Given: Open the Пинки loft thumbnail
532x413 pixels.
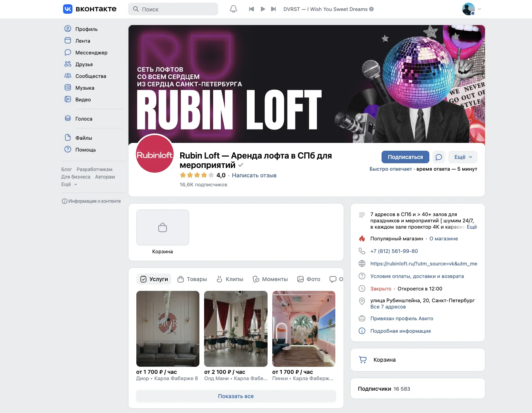Looking at the screenshot, I should click(x=304, y=329).
